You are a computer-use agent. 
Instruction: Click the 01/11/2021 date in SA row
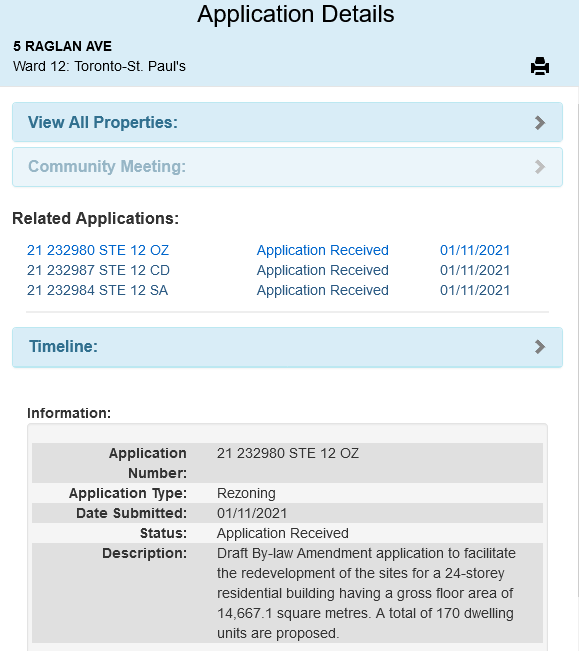tap(475, 290)
